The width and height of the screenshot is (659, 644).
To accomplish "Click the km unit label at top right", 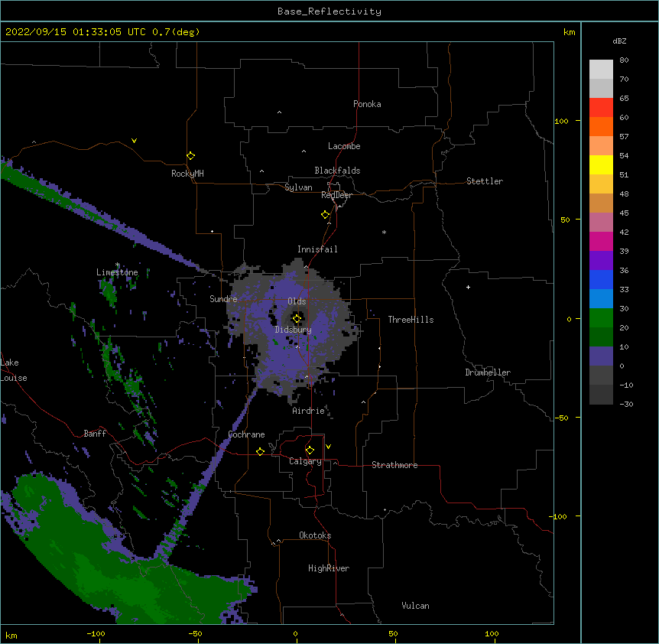I will click(x=570, y=32).
